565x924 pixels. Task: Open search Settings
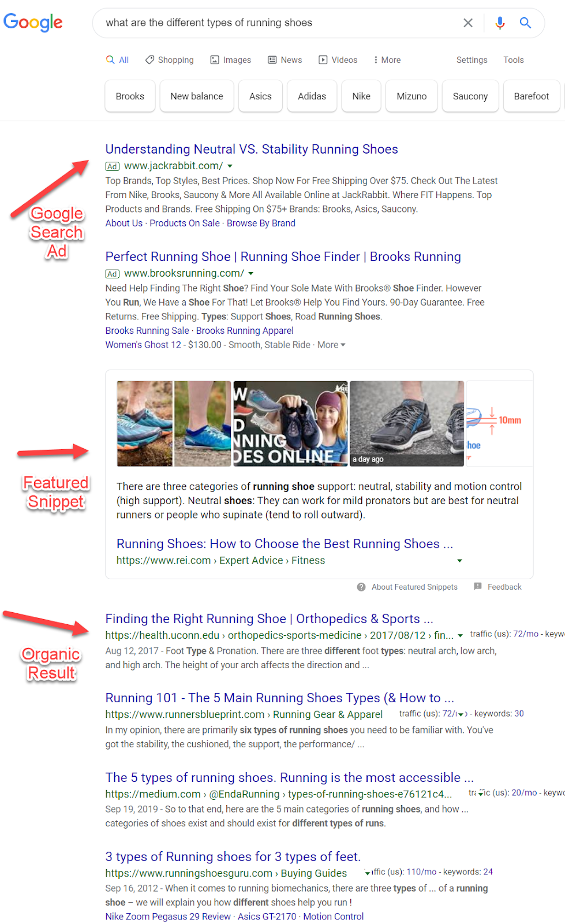pyautogui.click(x=472, y=60)
